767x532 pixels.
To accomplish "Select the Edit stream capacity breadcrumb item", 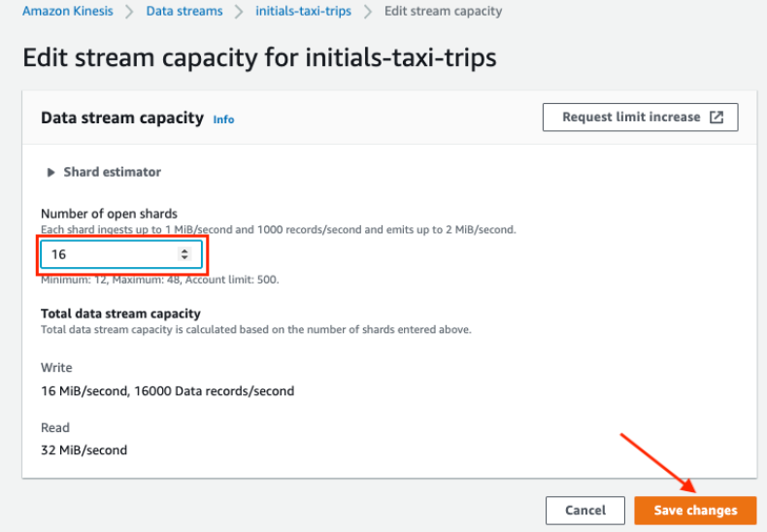I will pos(443,12).
